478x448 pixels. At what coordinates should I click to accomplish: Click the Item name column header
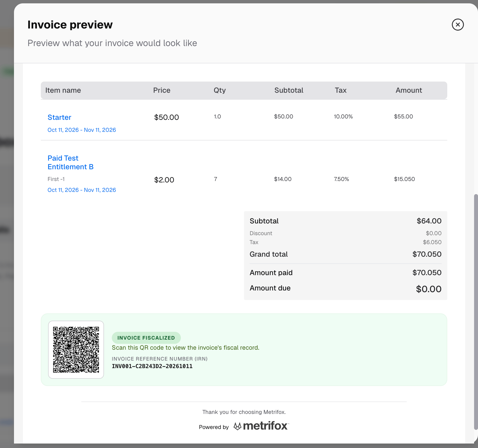(x=63, y=90)
